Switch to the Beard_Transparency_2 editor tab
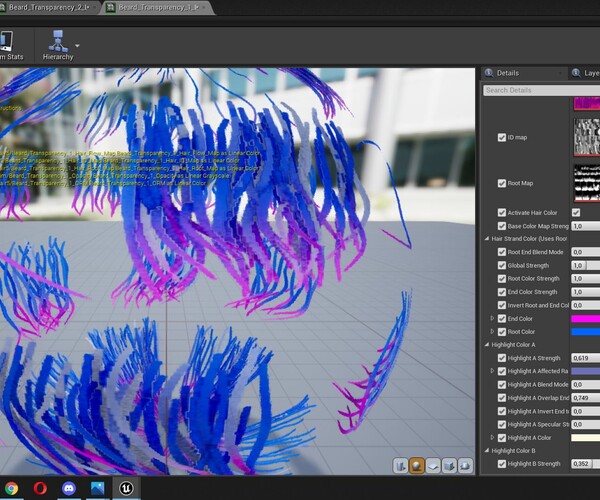The width and height of the screenshot is (600, 500). point(48,8)
